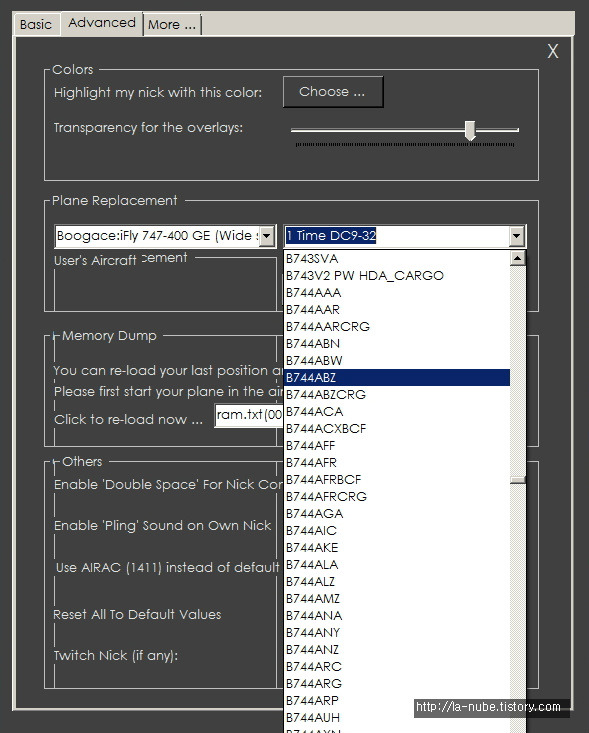Select B744ARC plane
The width and height of the screenshot is (589, 733).
point(396,666)
